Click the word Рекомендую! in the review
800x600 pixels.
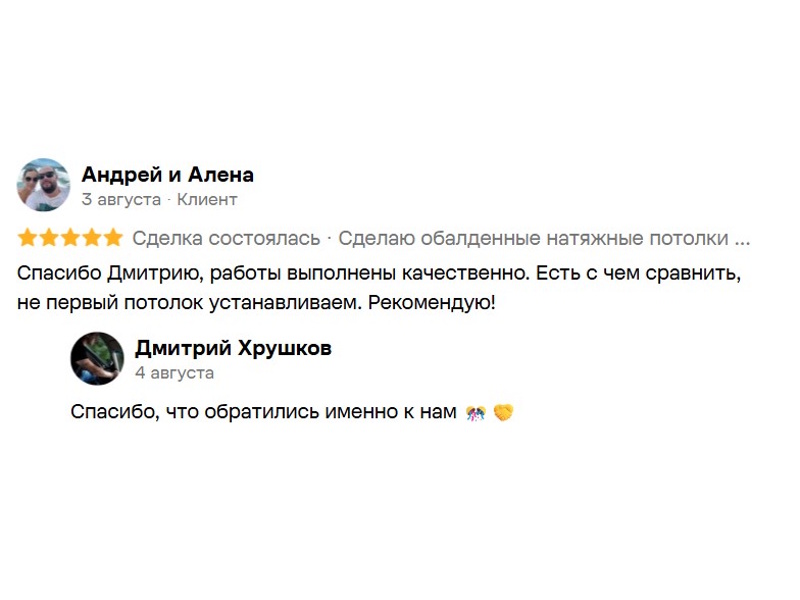(432, 303)
